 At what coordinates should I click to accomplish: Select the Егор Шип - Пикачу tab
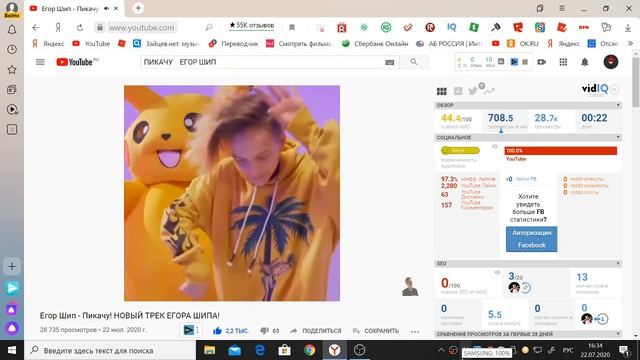tap(73, 8)
